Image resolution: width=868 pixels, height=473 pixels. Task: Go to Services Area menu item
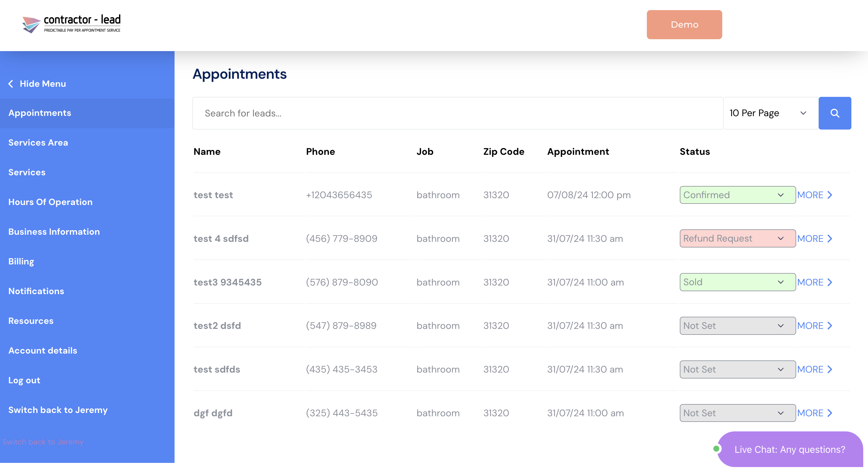coord(38,143)
